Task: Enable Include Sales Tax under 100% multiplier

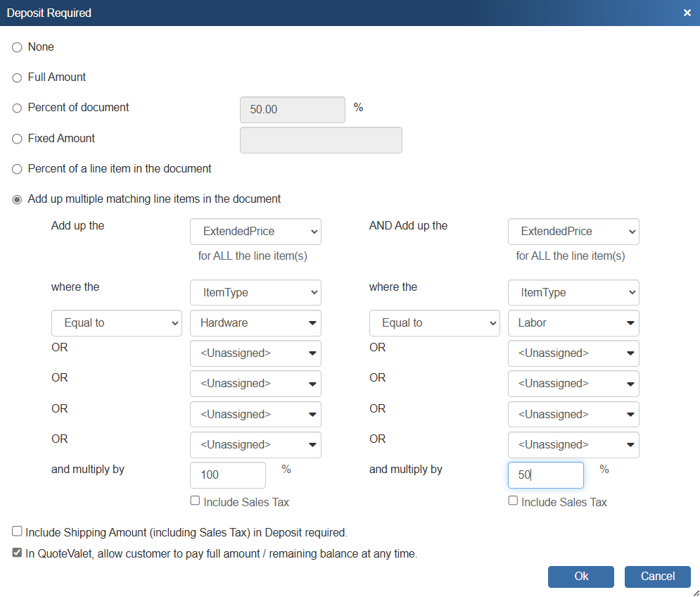Action: coord(196,501)
